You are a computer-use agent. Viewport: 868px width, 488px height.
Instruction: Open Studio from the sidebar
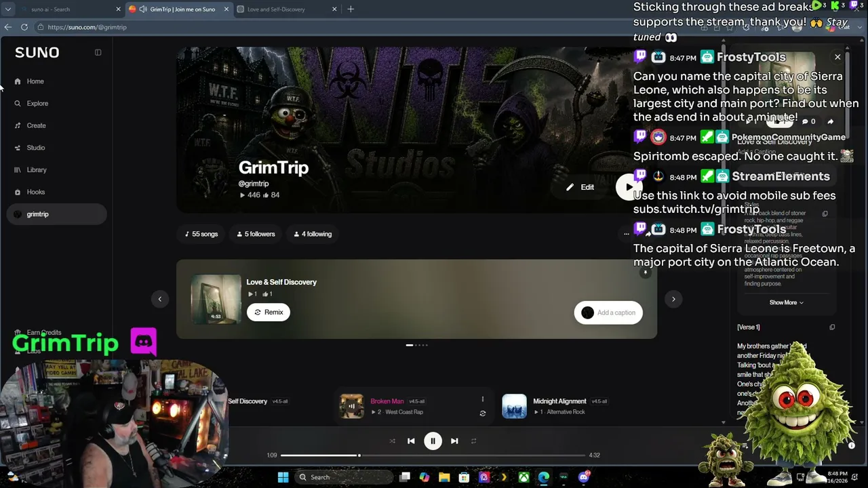coord(36,148)
